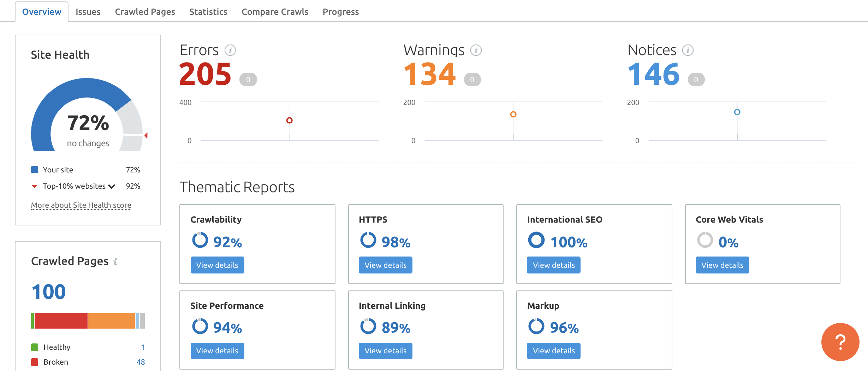View details for Core Web Vitals

point(722,265)
